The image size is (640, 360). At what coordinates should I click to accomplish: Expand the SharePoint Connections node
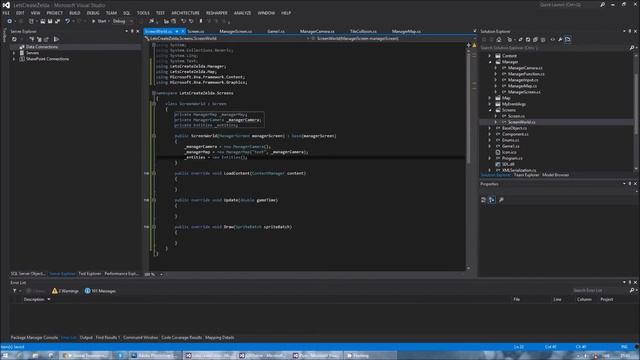(x=14, y=59)
